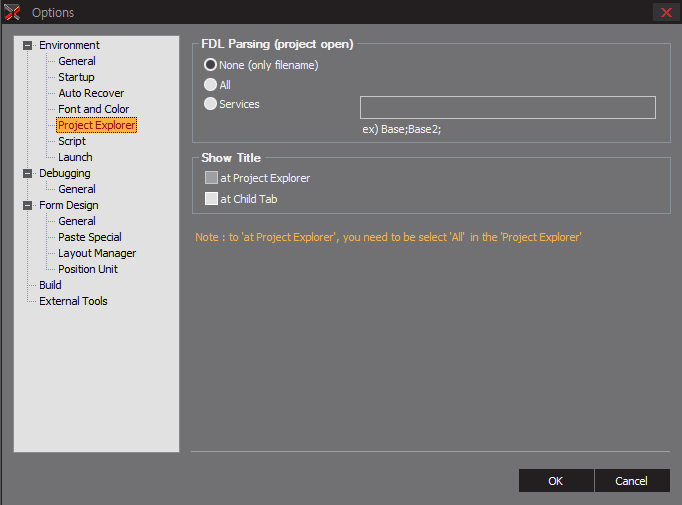Dismiss the dialog with Cancel button

(632, 481)
